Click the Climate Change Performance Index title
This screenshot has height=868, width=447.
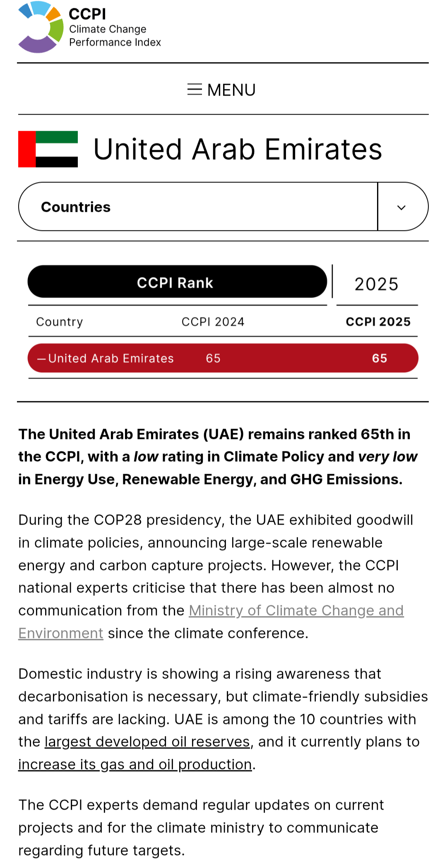(x=115, y=36)
